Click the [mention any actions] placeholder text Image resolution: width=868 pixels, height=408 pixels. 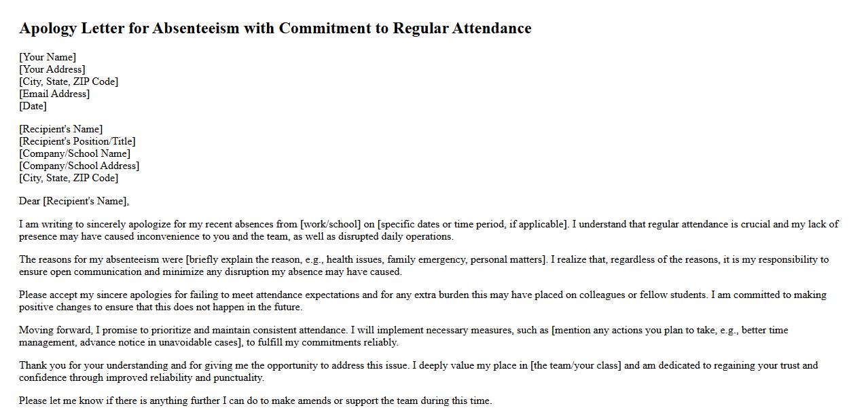[645, 330]
